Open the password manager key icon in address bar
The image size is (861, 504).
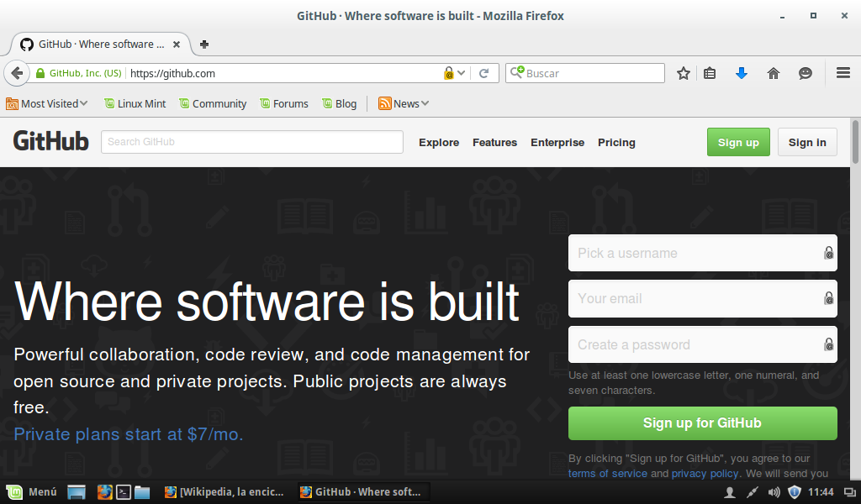(x=449, y=73)
